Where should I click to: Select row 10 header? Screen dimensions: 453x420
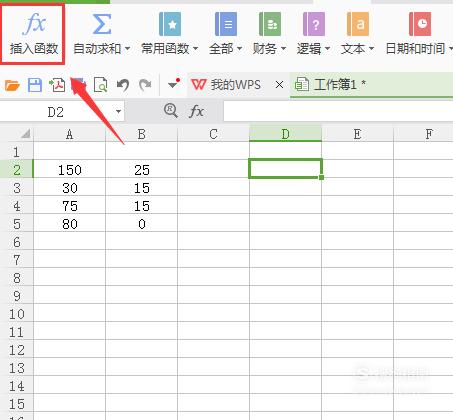[17, 314]
